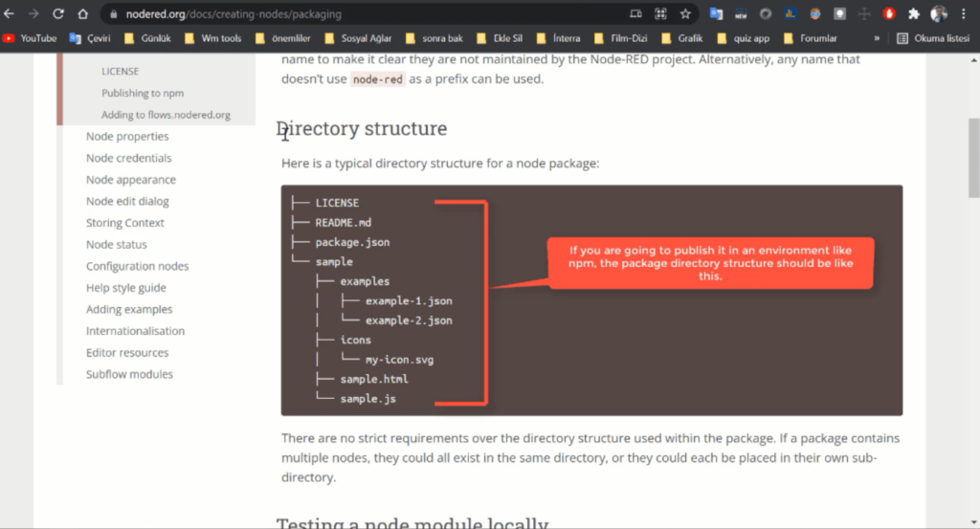Screen dimensions: 980x529
Task: Open the İnterra bookmarks folder
Action: point(558,38)
